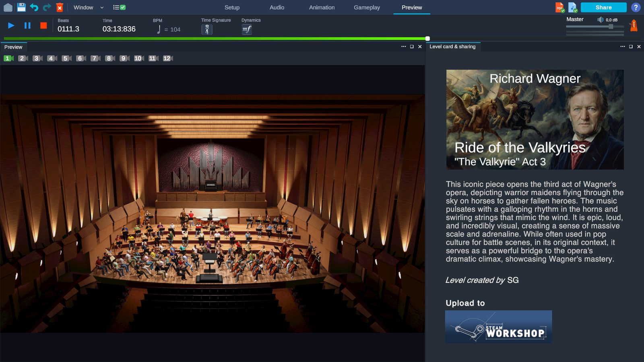The height and width of the screenshot is (362, 644).
Task: Select the top Preview workflow tab
Action: tap(412, 7)
